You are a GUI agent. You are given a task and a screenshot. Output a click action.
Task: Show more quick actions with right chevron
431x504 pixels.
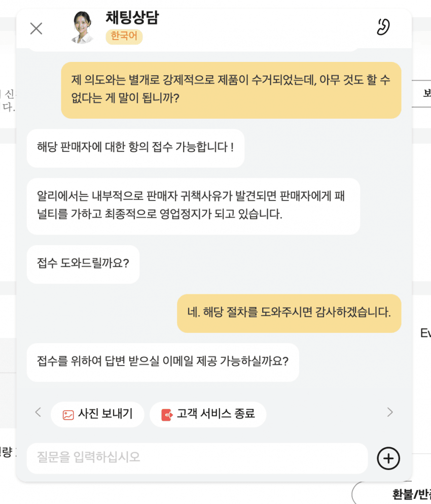(x=390, y=412)
